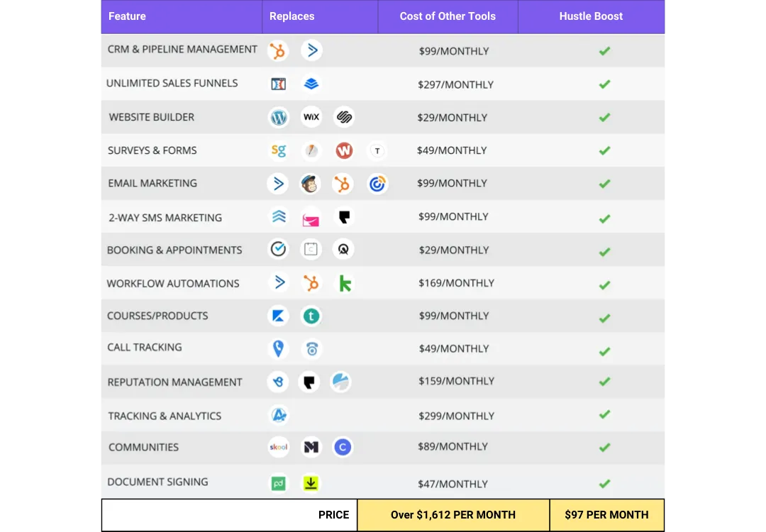Click the 'BOOKING & APPOINTMENTS' feature label
Screen dimensions: 766x532
pyautogui.click(x=174, y=250)
